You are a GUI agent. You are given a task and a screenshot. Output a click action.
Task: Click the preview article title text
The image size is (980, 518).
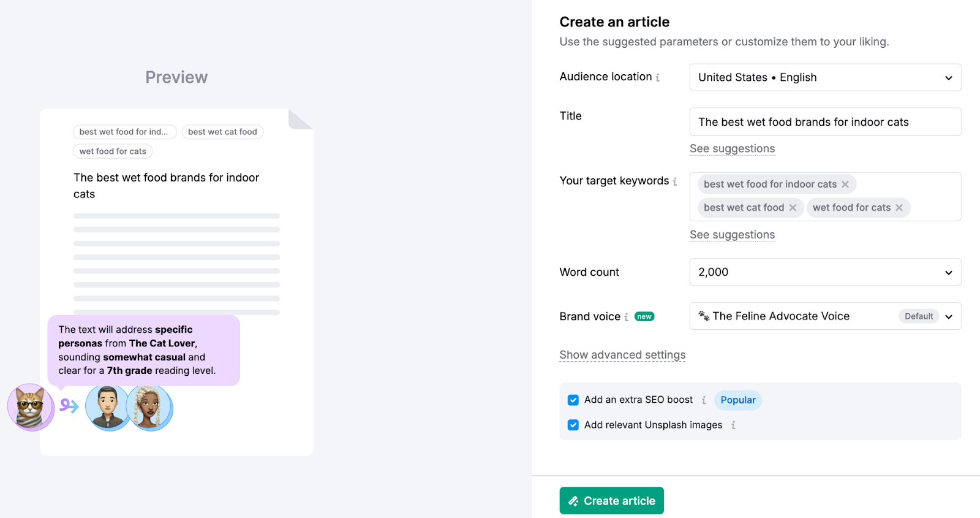(166, 186)
